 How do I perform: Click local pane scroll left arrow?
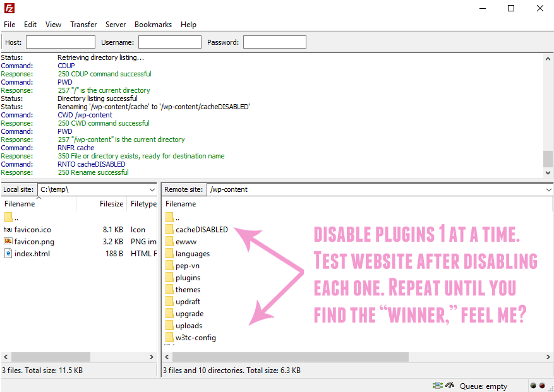pos(6,357)
